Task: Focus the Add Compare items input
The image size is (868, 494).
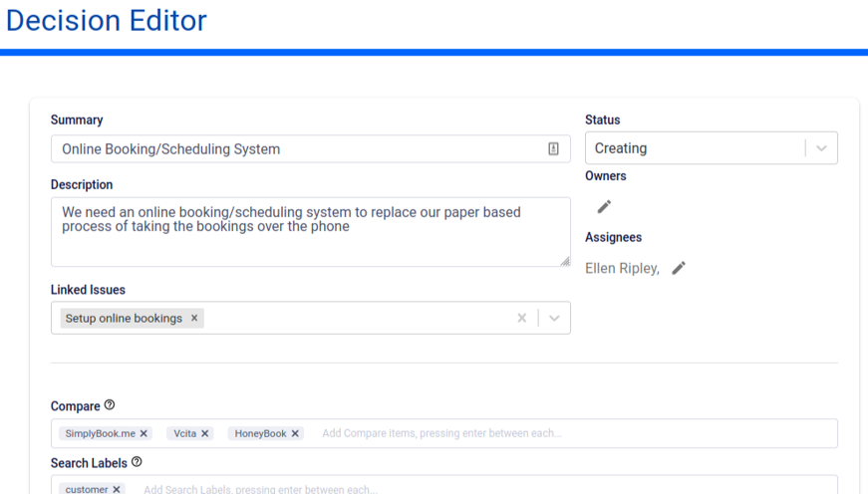Action: coord(568,434)
